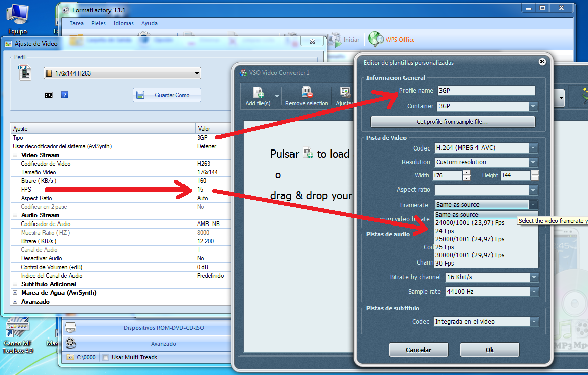Click the FormatFactory title bar icon
This screenshot has height=375, width=588.
coord(66,10)
